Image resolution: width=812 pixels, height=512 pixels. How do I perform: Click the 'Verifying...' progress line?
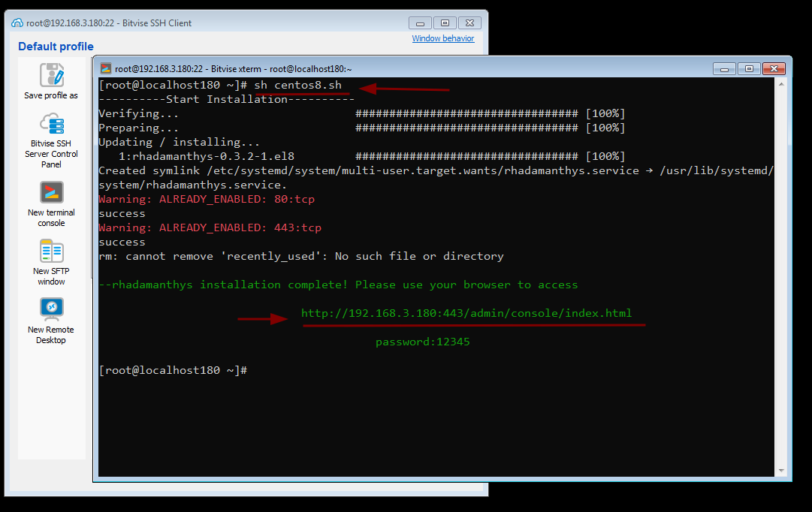click(361, 113)
